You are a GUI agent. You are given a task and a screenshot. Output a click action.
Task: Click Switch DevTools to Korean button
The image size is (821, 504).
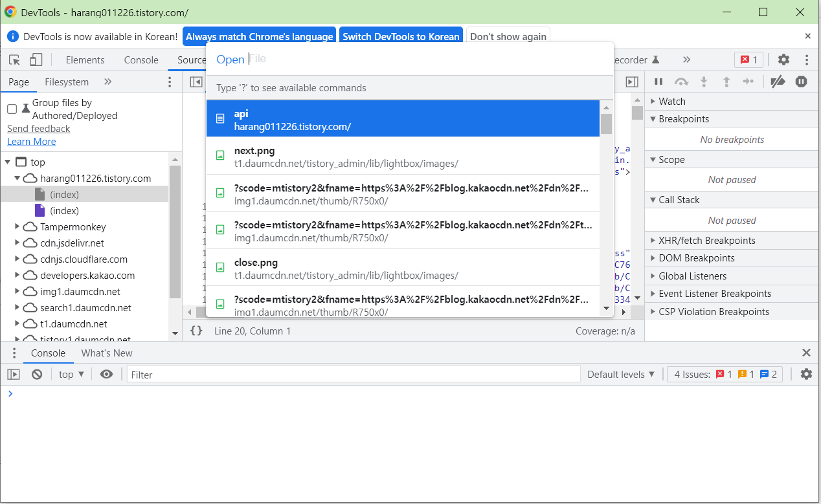pos(401,37)
